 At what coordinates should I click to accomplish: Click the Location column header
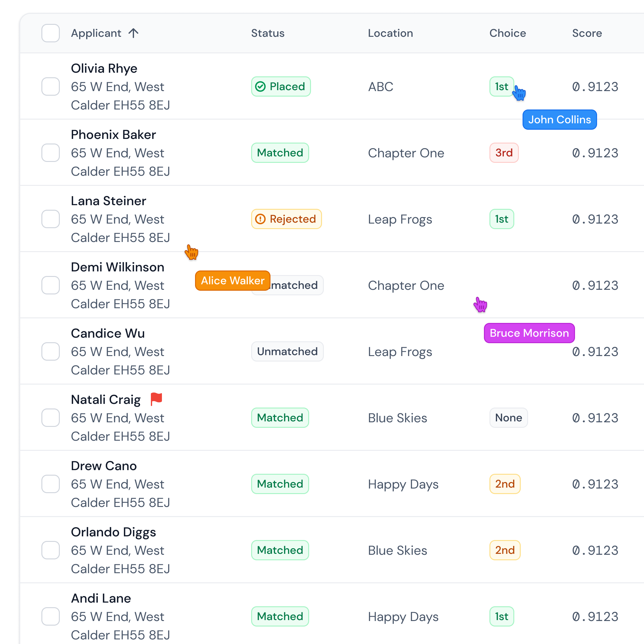pos(390,33)
